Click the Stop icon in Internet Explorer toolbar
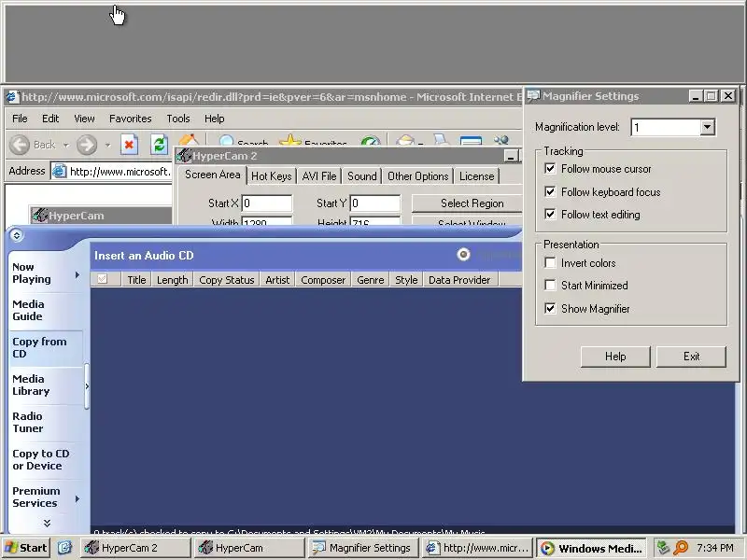 (x=129, y=145)
